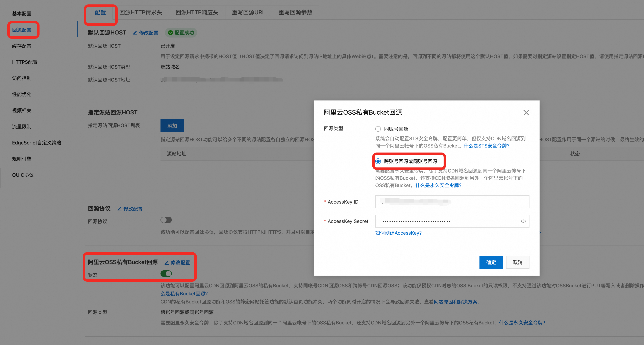The image size is (644, 345).
Task: Click edit pencil beside 阿里云OSS私有Bucket回源
Action: (167, 262)
